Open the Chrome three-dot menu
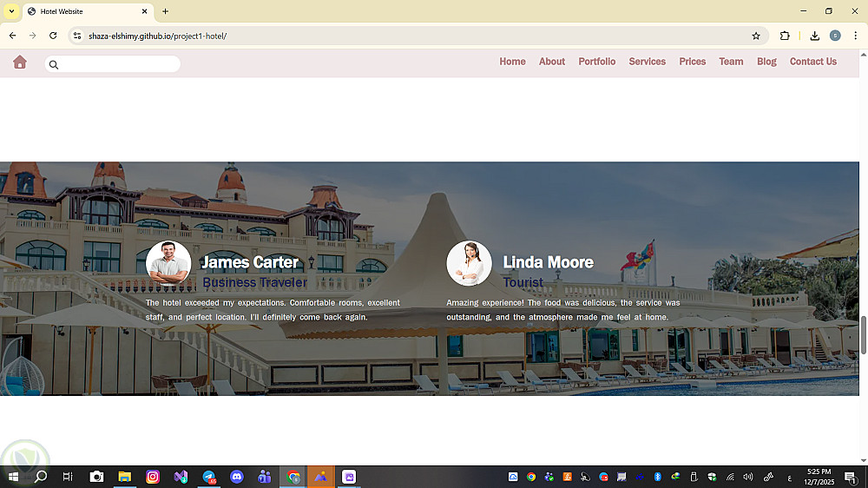The image size is (868, 488). coord(855,36)
